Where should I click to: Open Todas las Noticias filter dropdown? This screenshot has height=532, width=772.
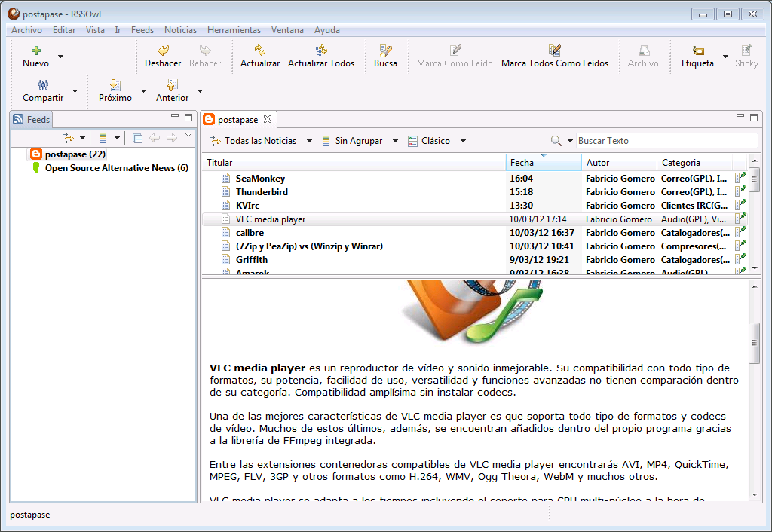pyautogui.click(x=309, y=141)
